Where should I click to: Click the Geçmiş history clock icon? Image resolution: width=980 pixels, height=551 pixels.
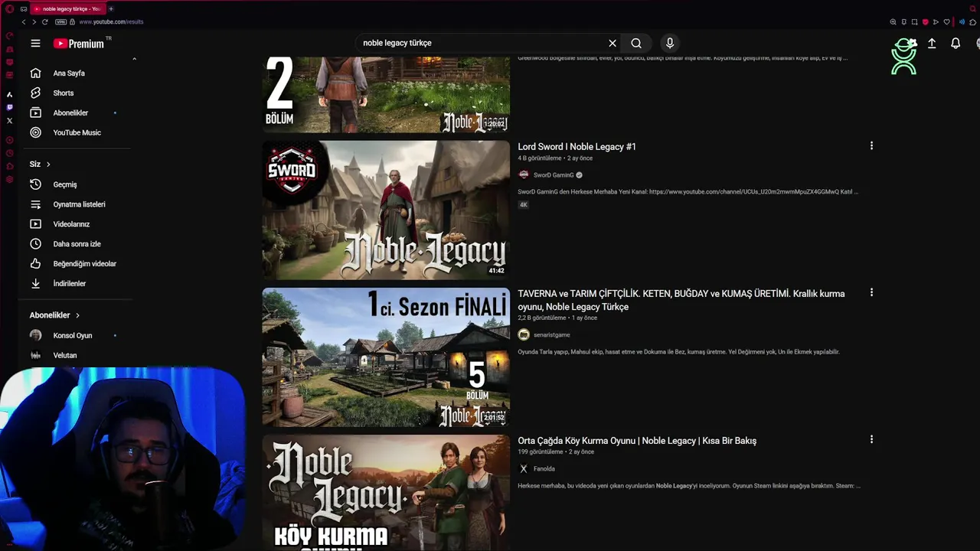click(35, 184)
